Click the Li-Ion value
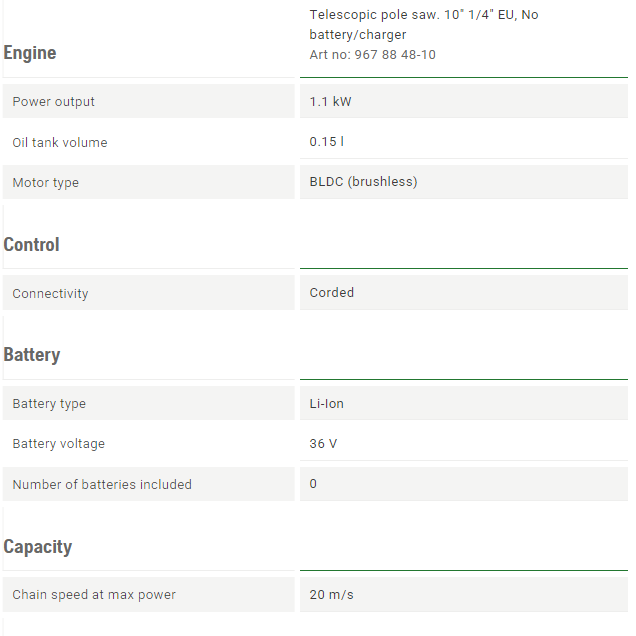Viewport: 636px width, 636px height. (327, 404)
